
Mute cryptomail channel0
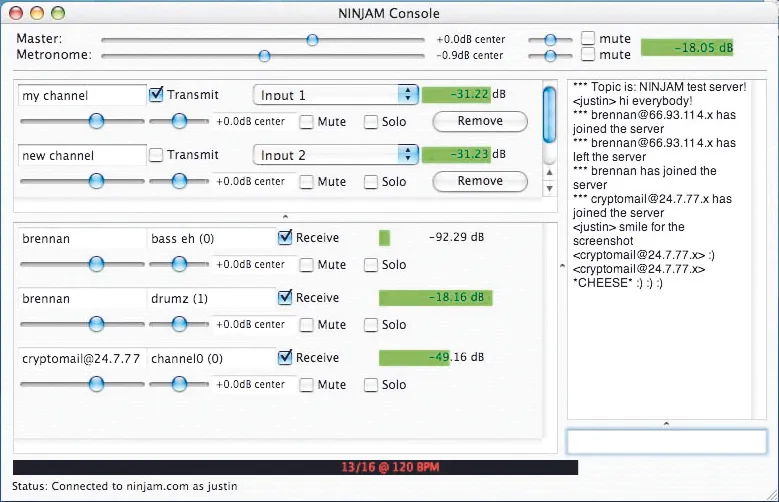click(x=307, y=385)
